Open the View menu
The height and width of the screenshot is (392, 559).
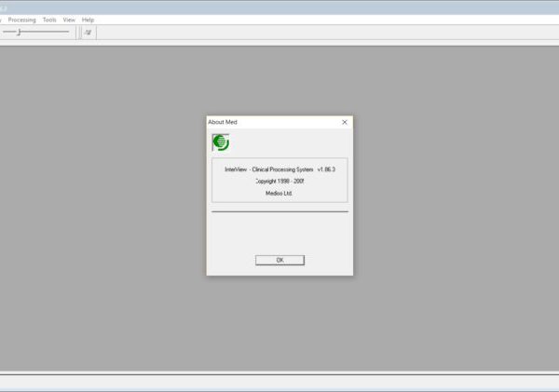[x=69, y=20]
